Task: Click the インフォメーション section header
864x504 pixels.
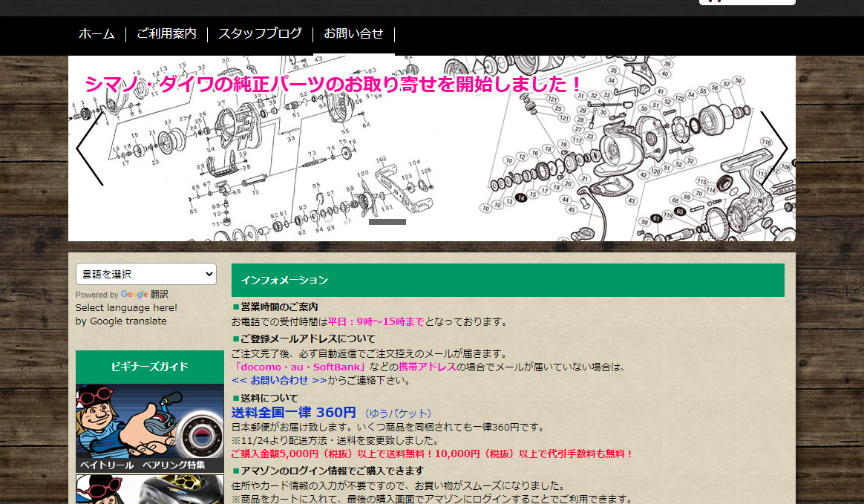Action: coord(508,281)
